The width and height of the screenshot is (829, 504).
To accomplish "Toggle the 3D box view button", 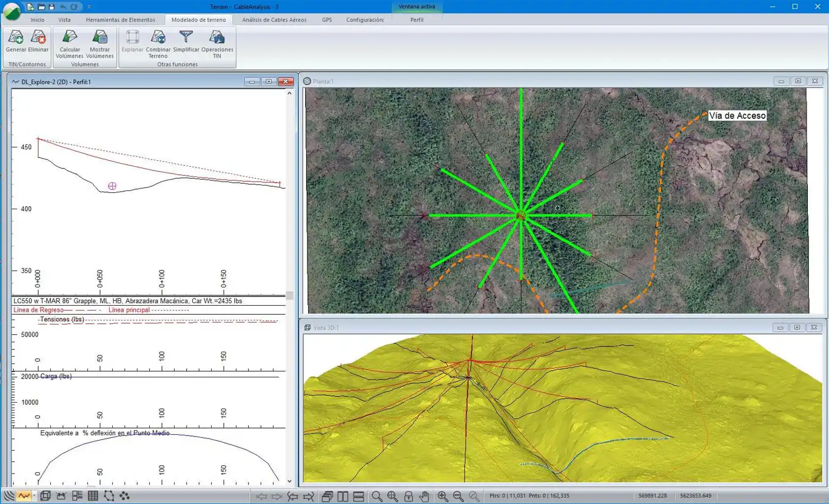I will click(45, 496).
